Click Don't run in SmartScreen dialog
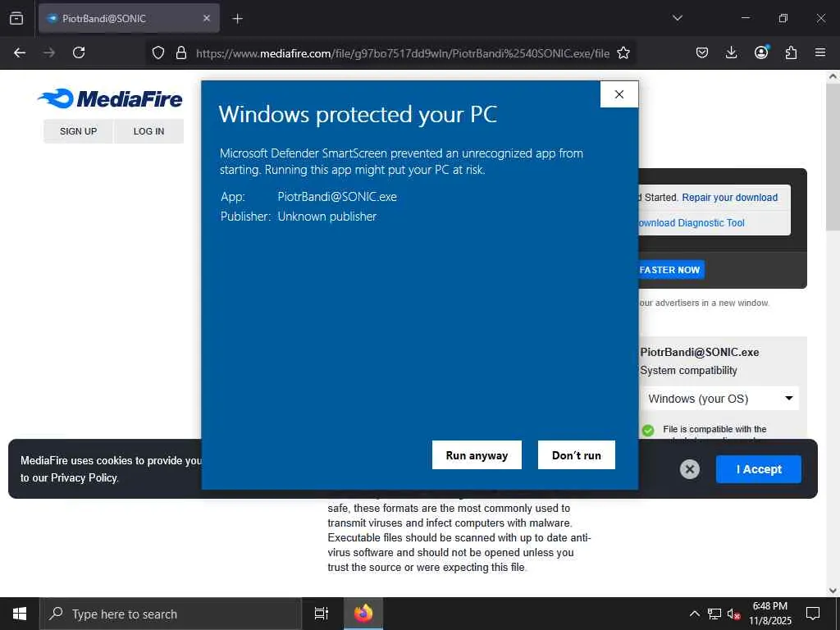This screenshot has height=630, width=840. pos(577,454)
